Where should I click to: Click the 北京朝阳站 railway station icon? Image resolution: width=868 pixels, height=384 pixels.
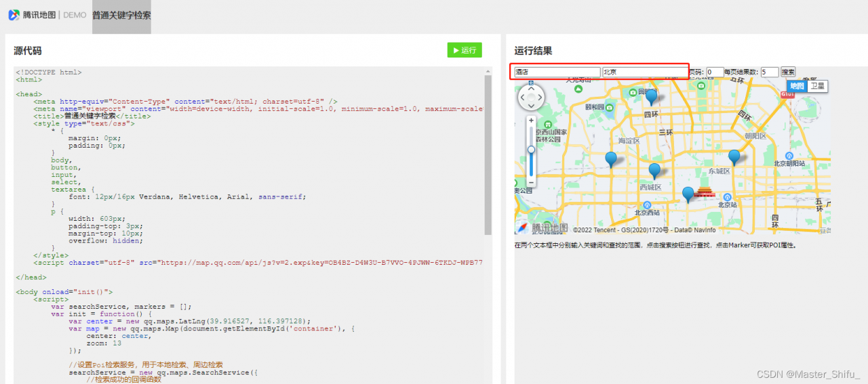(790, 154)
